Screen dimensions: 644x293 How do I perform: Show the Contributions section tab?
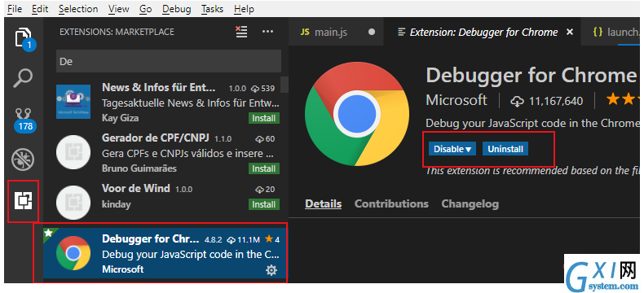391,203
